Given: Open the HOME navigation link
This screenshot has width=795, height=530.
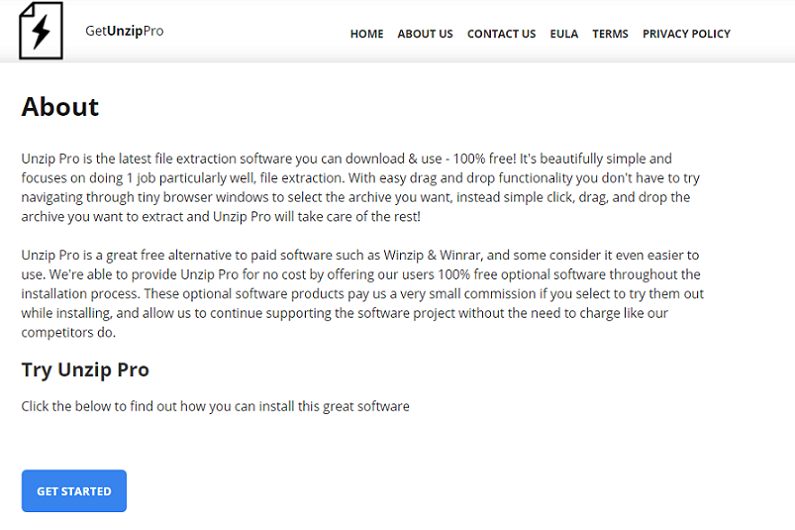Looking at the screenshot, I should click(x=367, y=34).
